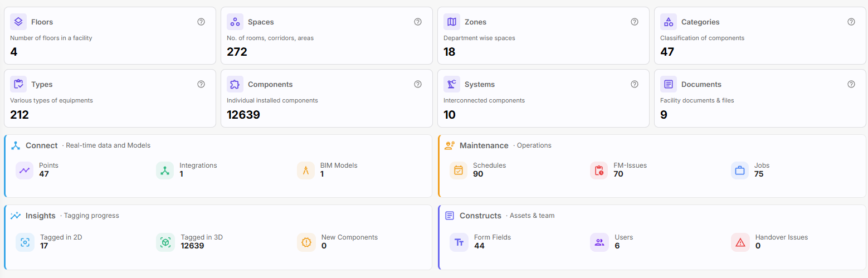The width and height of the screenshot is (868, 278).
Task: Open help for the Zones card
Action: click(x=635, y=22)
